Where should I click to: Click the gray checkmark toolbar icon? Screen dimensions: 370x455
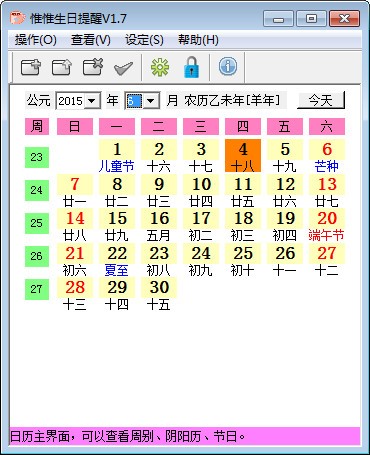tap(123, 68)
